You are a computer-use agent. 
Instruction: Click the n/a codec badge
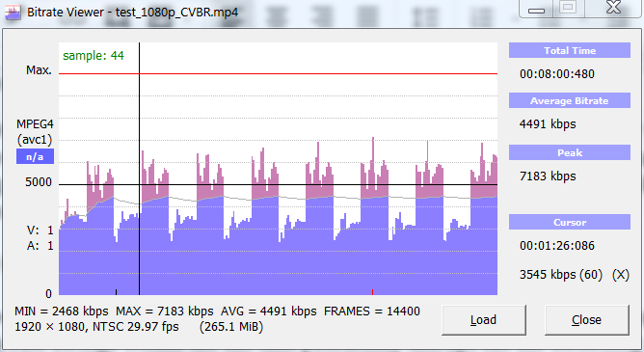pos(35,156)
